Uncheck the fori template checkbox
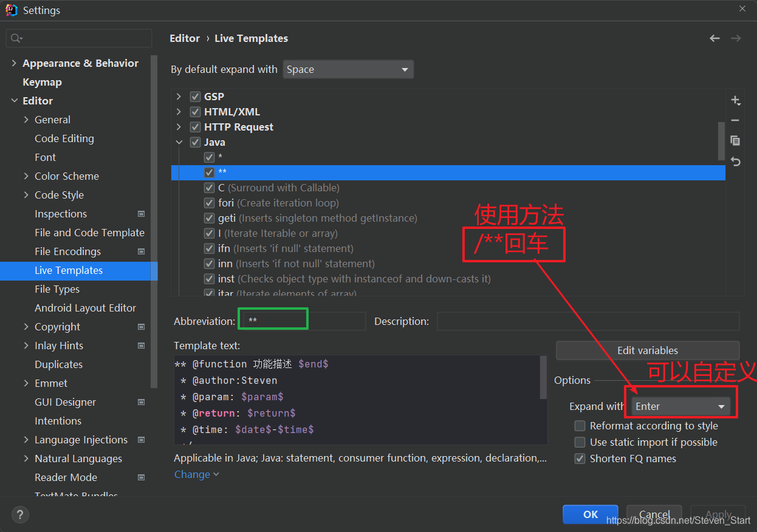This screenshot has width=757, height=532. [x=209, y=203]
